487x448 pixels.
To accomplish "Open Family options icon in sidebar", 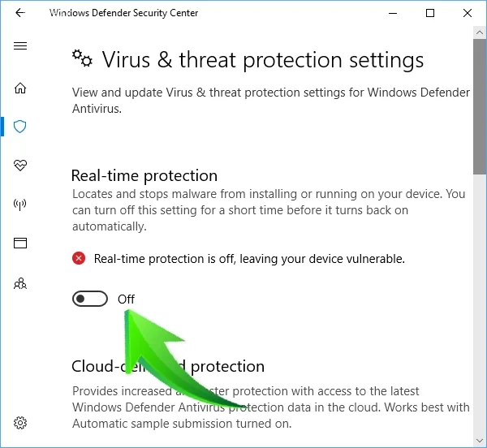I will click(20, 283).
